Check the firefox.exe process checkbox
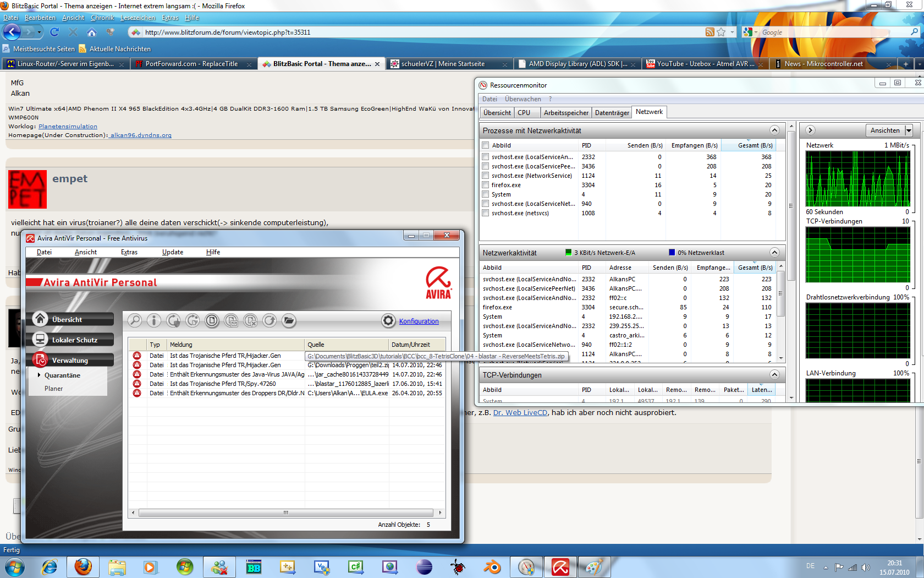Viewport: 924px width, 578px height. pos(485,185)
